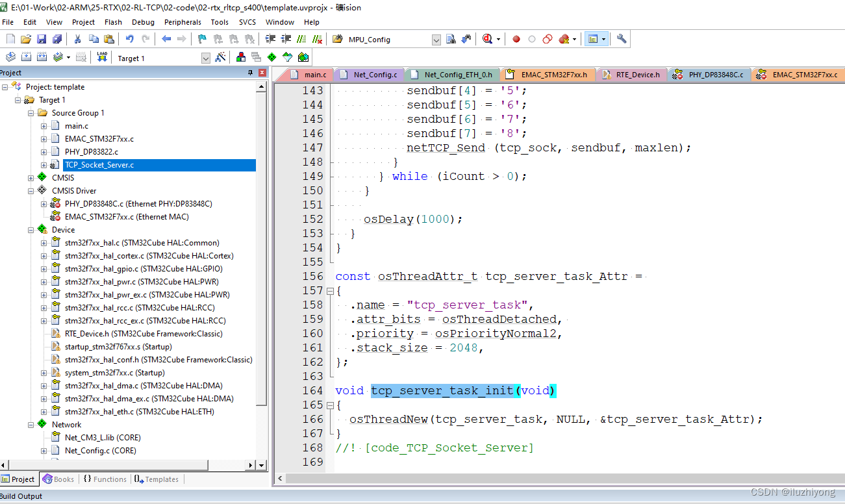The width and height of the screenshot is (845, 504).
Task: Select stm32f7xx_hal_eth.c tree item
Action: pyautogui.click(x=139, y=412)
